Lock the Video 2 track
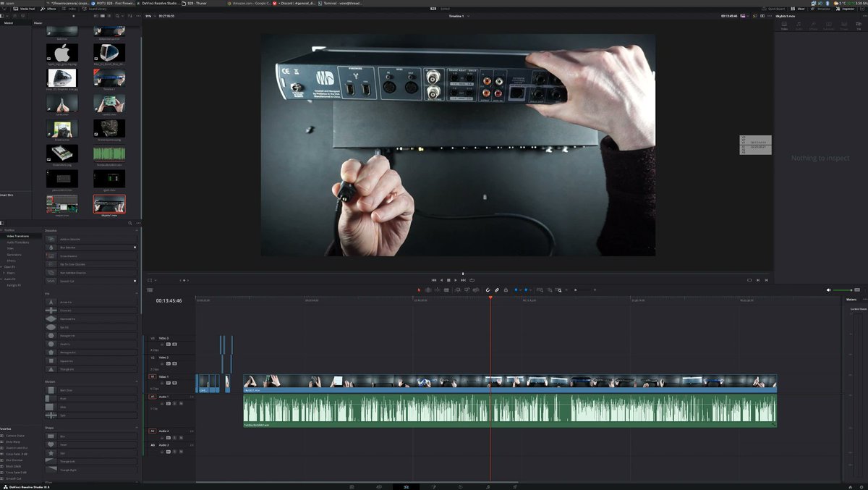 tap(162, 363)
